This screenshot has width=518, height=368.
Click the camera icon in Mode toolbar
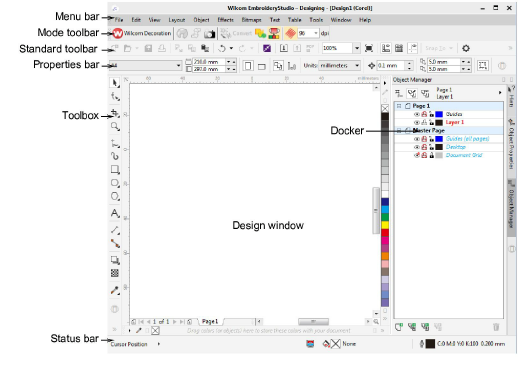pyautogui.click(x=209, y=34)
